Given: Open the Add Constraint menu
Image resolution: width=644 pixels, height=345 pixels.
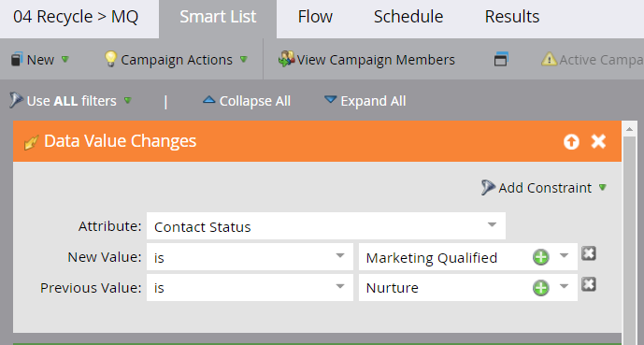Looking at the screenshot, I should coord(544,188).
